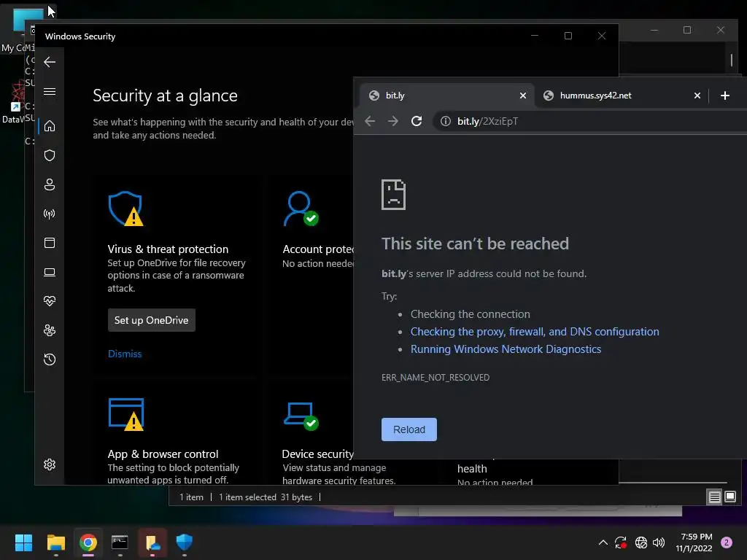Click App & browser control warning icon
The width and height of the screenshot is (747, 560).
[x=126, y=414]
